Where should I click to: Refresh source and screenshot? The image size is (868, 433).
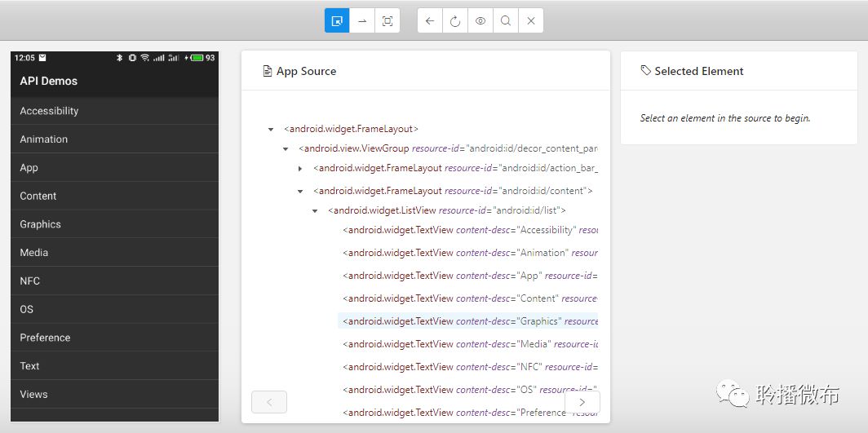(x=455, y=21)
